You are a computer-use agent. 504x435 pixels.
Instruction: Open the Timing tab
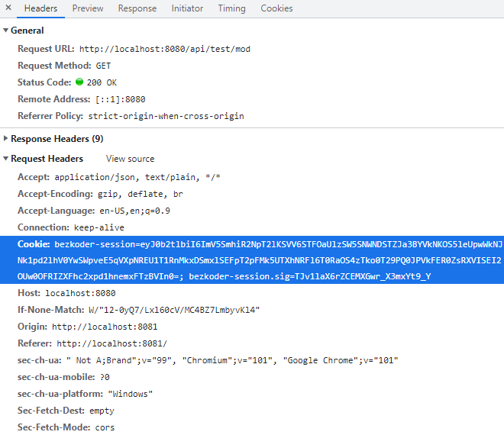click(231, 8)
